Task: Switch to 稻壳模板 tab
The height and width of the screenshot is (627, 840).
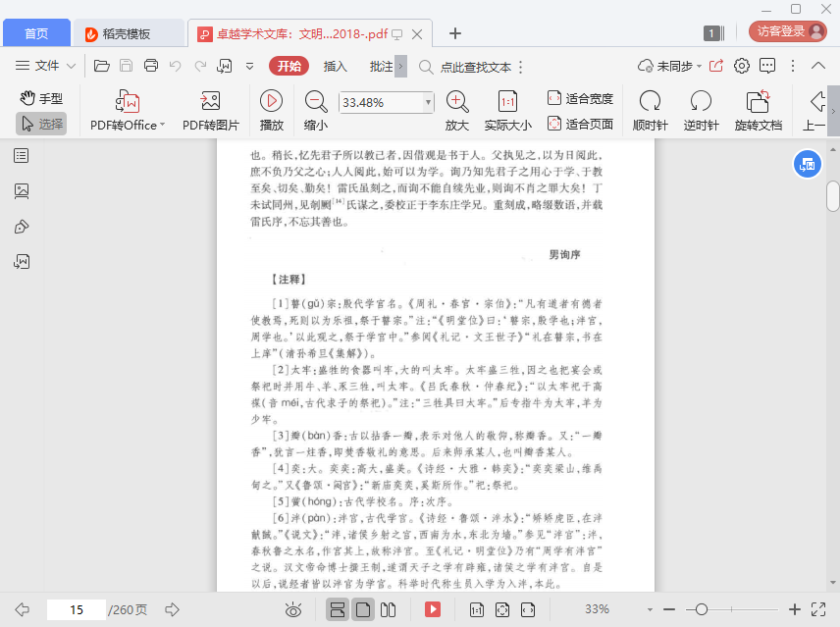Action: [127, 33]
